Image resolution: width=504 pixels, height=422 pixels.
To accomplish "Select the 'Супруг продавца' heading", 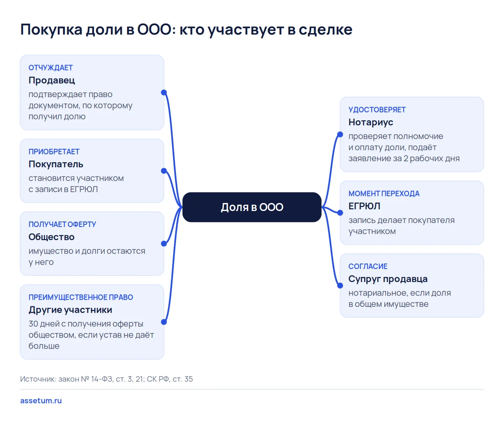I will [388, 279].
